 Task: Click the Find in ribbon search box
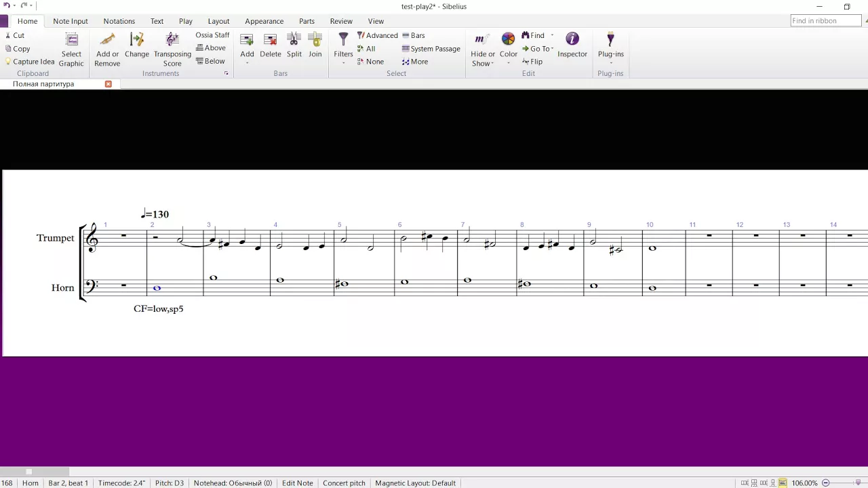825,20
